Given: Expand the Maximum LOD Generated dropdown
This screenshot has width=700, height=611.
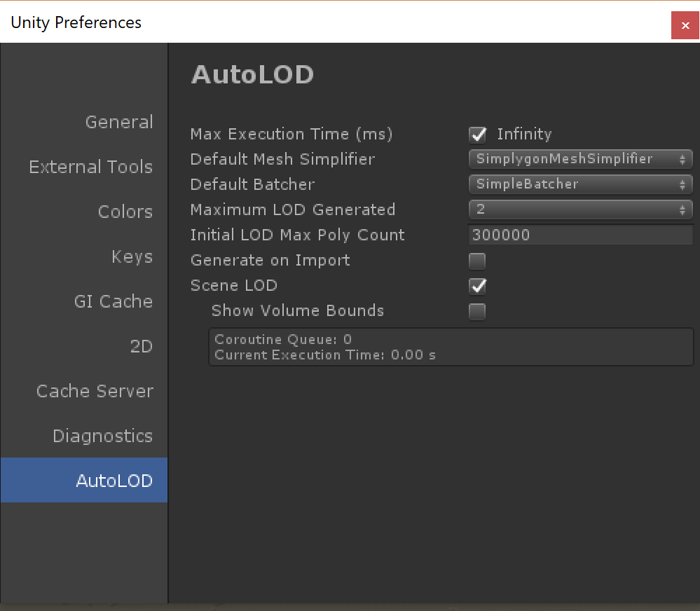Looking at the screenshot, I should coord(580,210).
